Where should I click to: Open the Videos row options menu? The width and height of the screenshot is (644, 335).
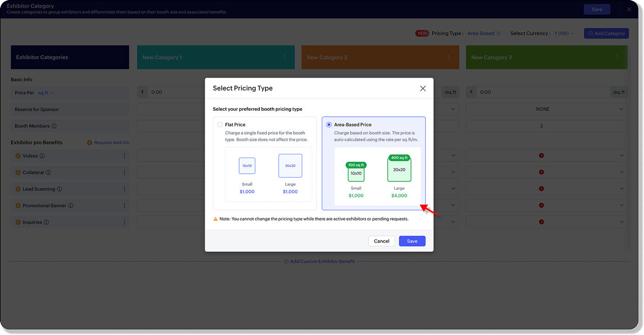(124, 156)
